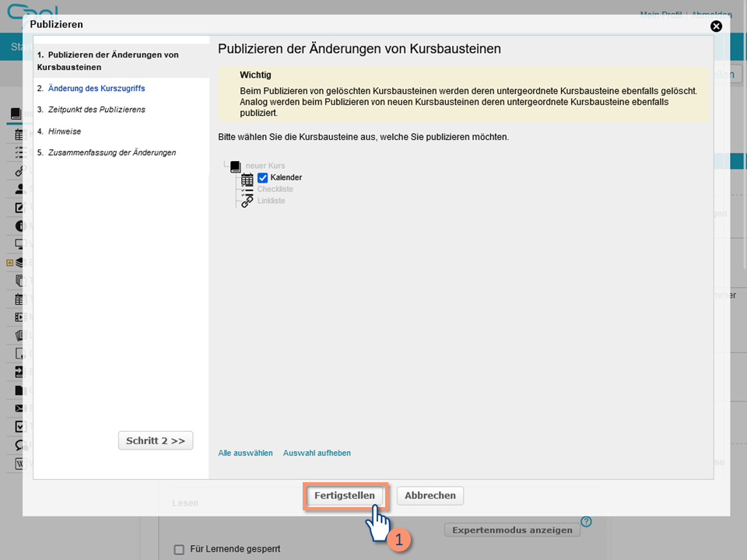Image resolution: width=747 pixels, height=560 pixels.
Task: Open 'Zusammenfassung der Änderungen' step
Action: coord(111,152)
